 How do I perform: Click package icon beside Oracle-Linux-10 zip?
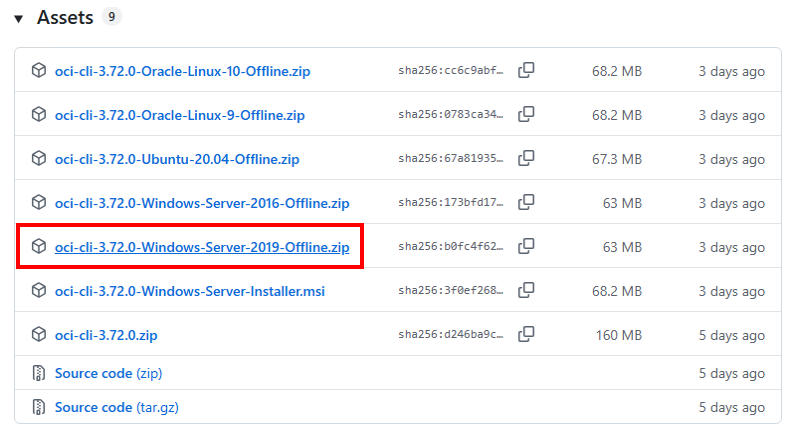point(38,71)
